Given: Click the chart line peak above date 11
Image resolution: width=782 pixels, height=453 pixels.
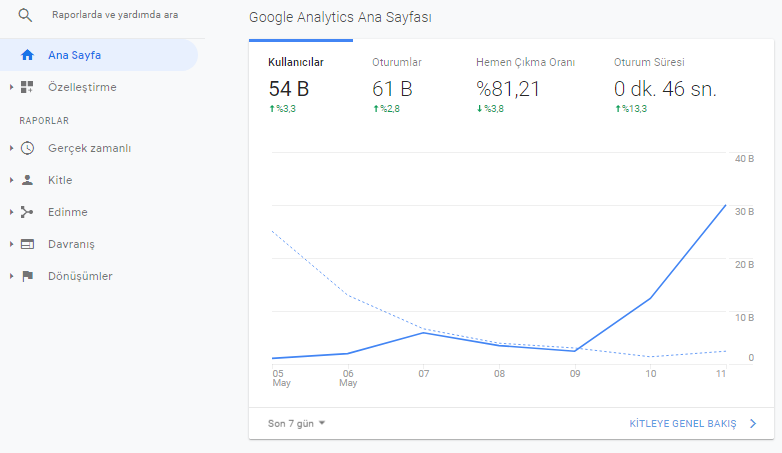Looking at the screenshot, I should tap(726, 205).
